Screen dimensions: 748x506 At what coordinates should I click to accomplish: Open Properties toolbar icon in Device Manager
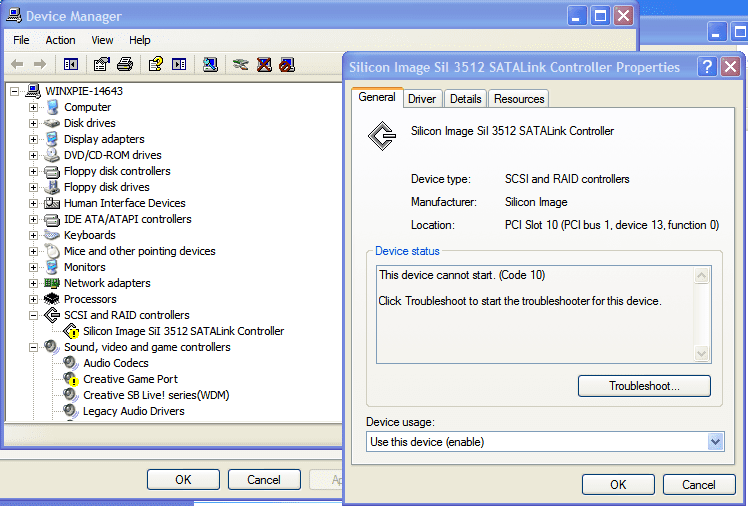point(102,64)
